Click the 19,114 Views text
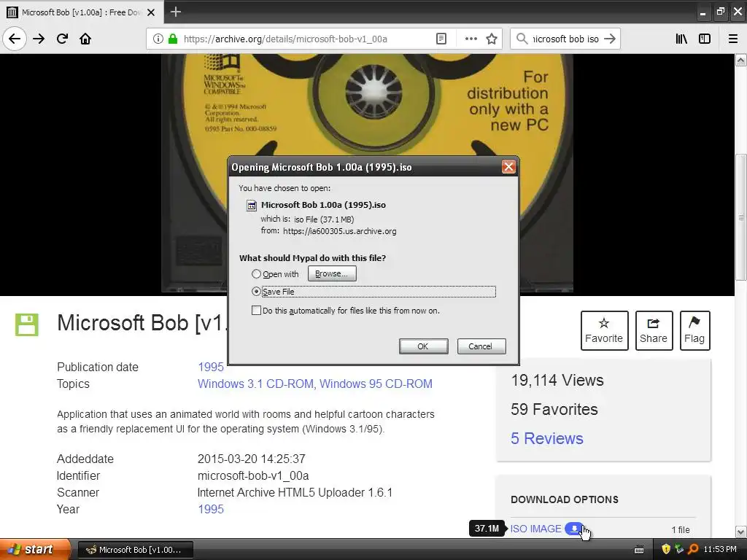The height and width of the screenshot is (560, 747). click(557, 380)
